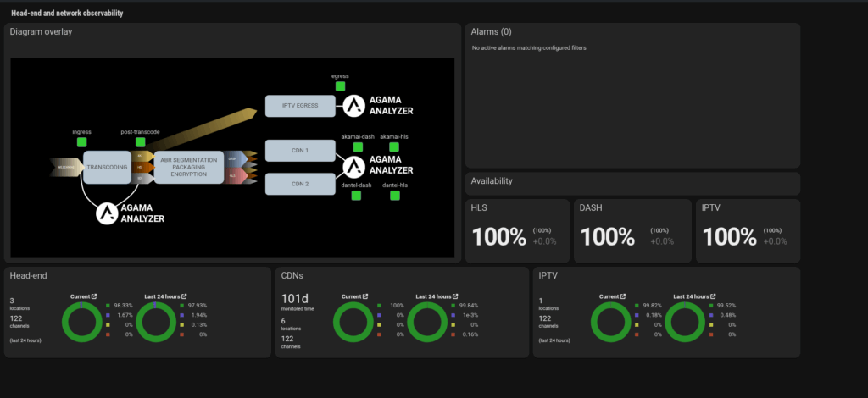Select the egress status indicator

[340, 86]
